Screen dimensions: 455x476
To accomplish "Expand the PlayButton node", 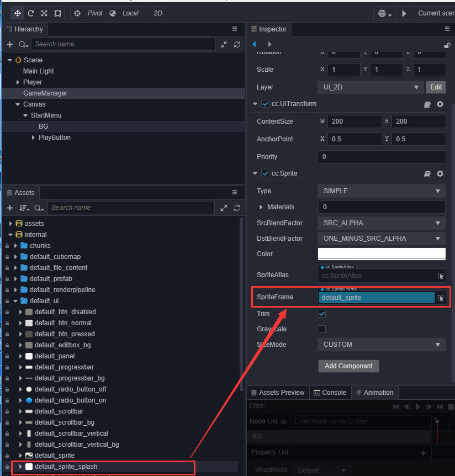I will tap(33, 137).
